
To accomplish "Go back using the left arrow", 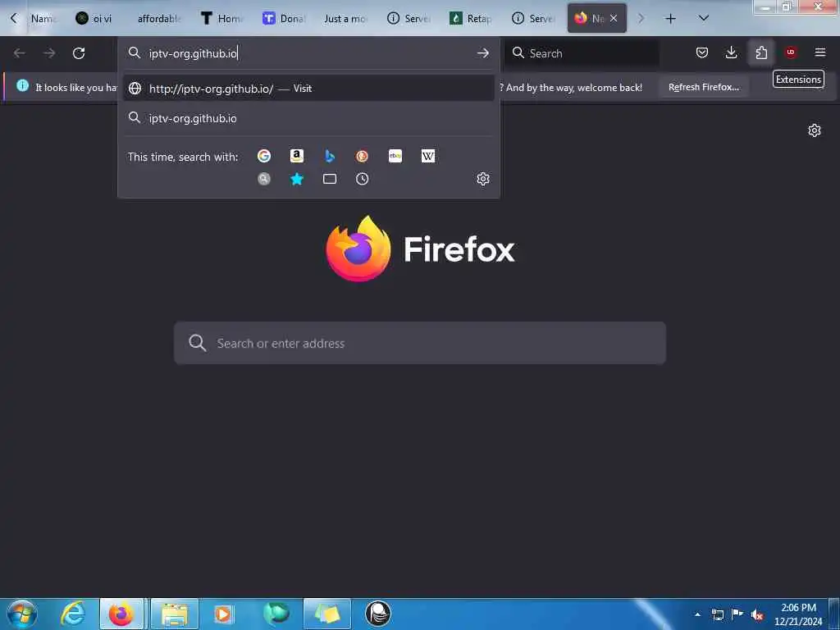I will pyautogui.click(x=20, y=53).
